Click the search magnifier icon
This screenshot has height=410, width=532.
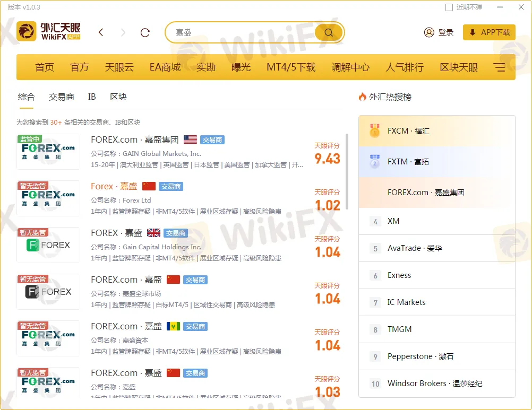click(x=328, y=32)
